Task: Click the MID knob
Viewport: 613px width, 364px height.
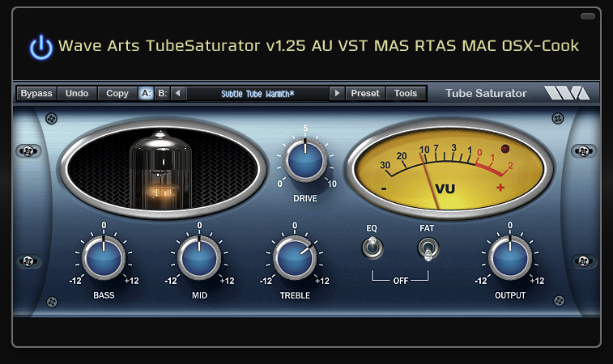Action: [199, 258]
